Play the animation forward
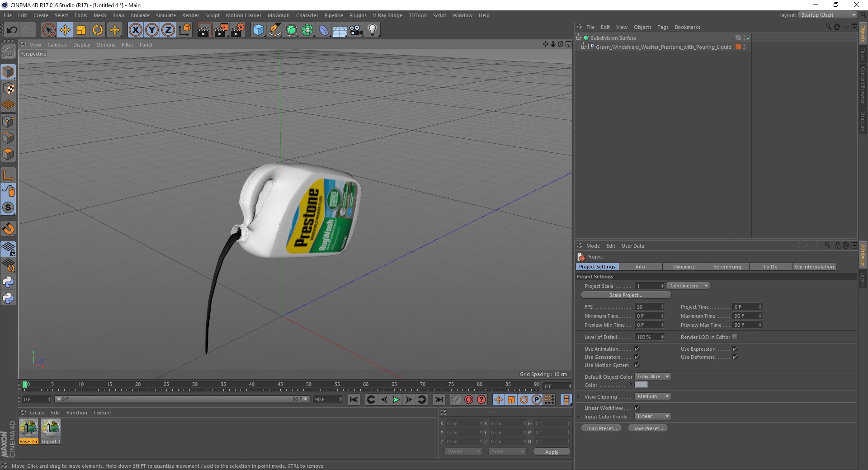Viewport: 868px width, 470px height. pos(396,399)
